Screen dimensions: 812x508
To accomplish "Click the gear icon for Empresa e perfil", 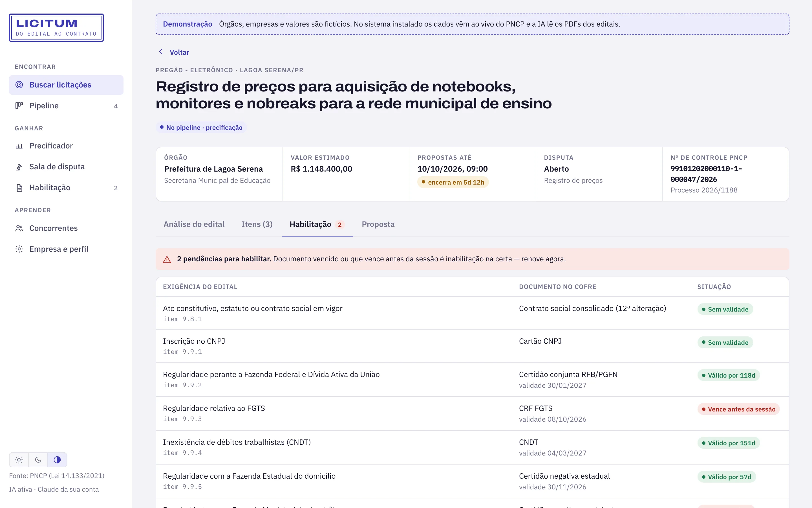I will tap(19, 249).
